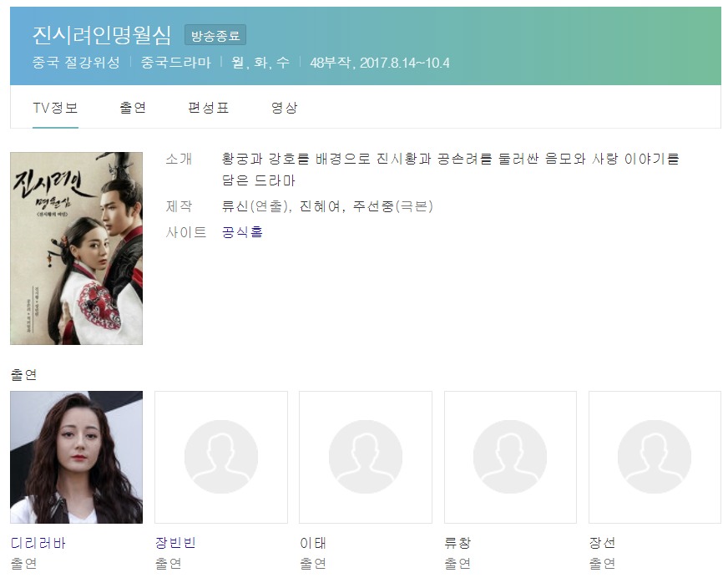Viewport: 728px width, 583px height.
Task: Click the 진시려인명월심 title heading
Action: (x=102, y=35)
